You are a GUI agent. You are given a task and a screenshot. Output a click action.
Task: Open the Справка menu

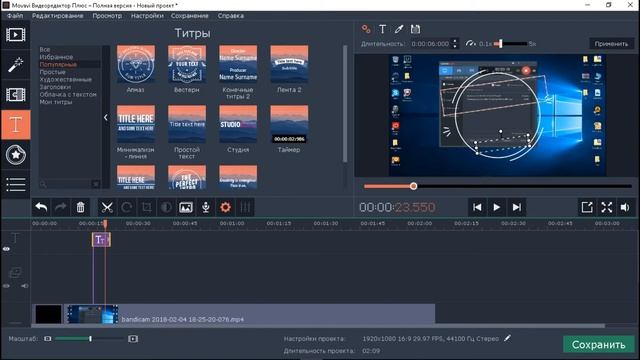231,16
